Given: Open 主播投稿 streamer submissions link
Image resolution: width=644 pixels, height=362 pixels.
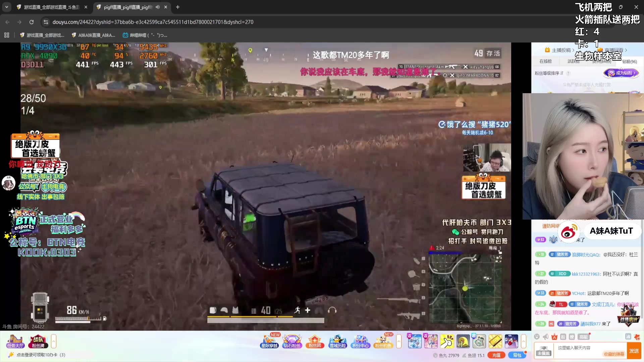Looking at the screenshot, I should point(559,50).
